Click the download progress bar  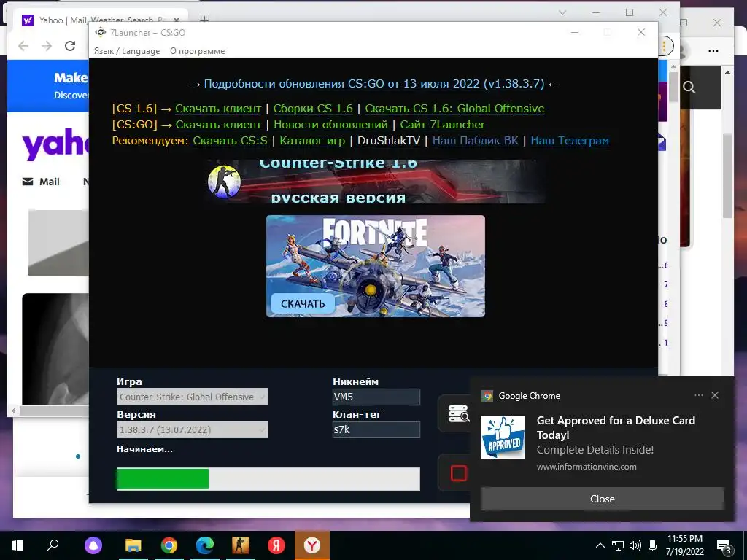[x=268, y=478]
